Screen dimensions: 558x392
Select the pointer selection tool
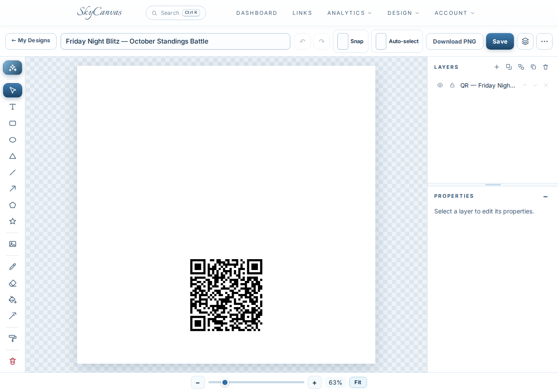(13, 90)
